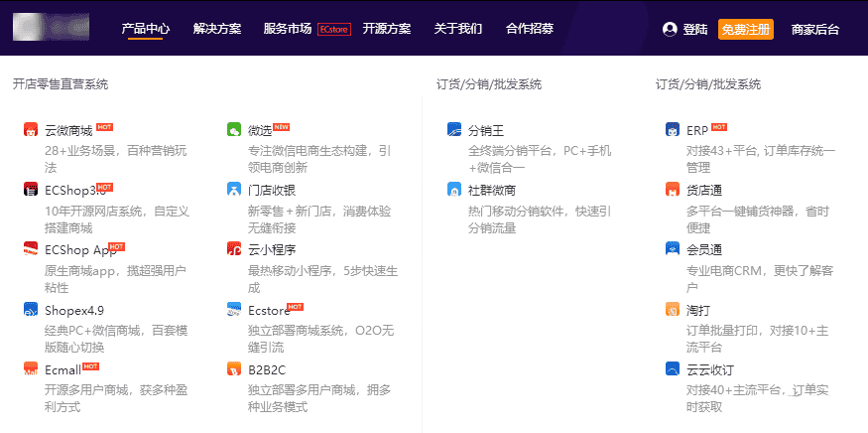Go to 商家后台 merchant backend
This screenshot has height=433, width=868.
coord(814,30)
